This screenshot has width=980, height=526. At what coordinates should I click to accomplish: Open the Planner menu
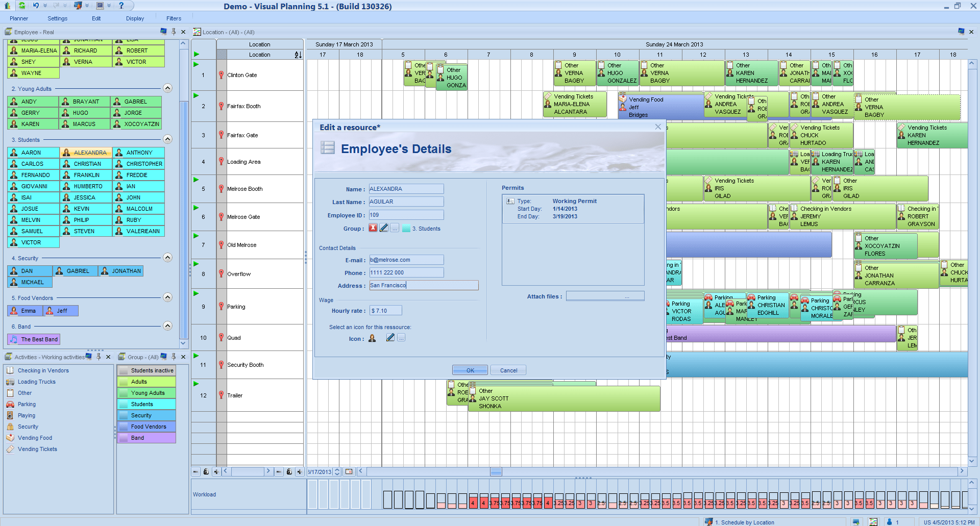[18, 18]
